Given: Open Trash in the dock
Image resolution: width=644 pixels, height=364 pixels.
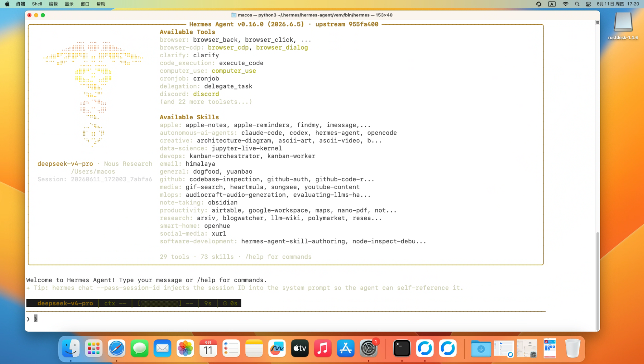Looking at the screenshot, I should [x=573, y=348].
